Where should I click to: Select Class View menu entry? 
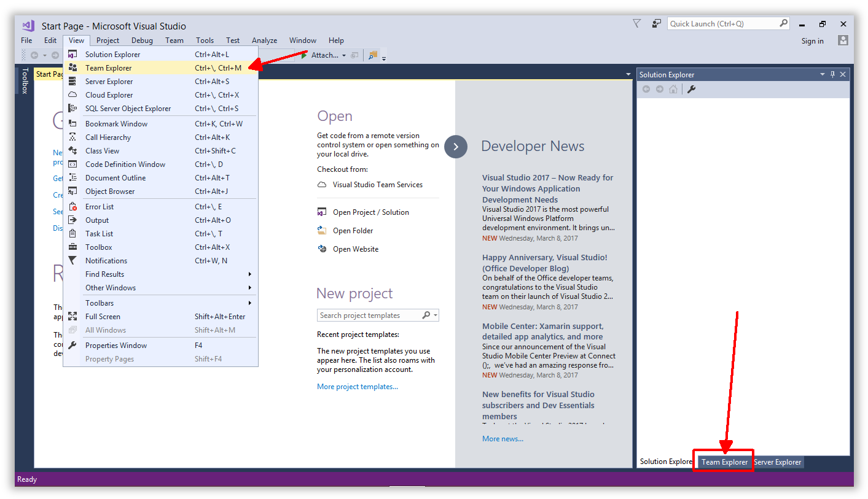click(x=161, y=151)
